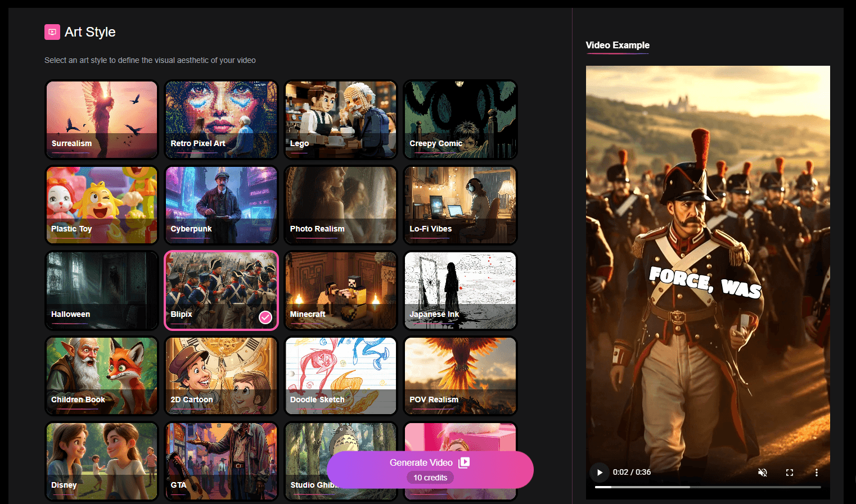Click the video clip icon inside Generate Video
This screenshot has height=504, width=856.
tap(463, 462)
